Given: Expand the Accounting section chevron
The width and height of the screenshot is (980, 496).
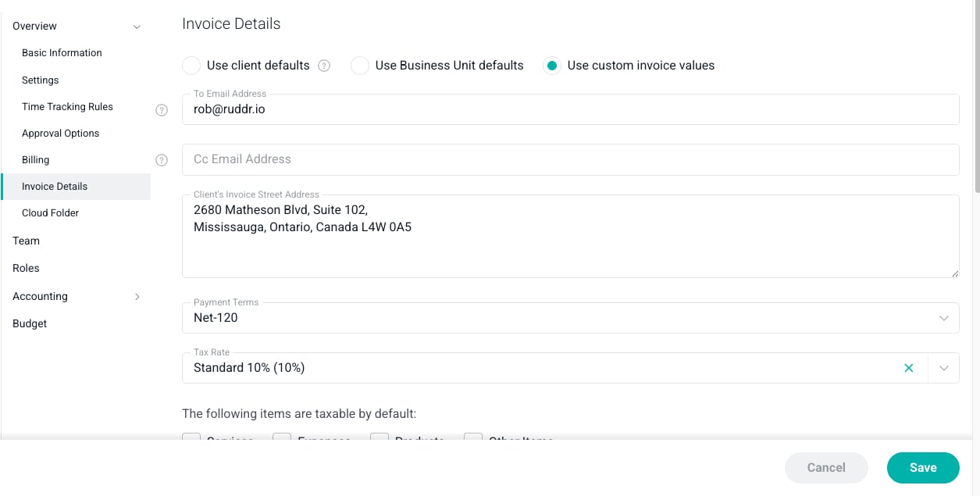Looking at the screenshot, I should pos(137,297).
